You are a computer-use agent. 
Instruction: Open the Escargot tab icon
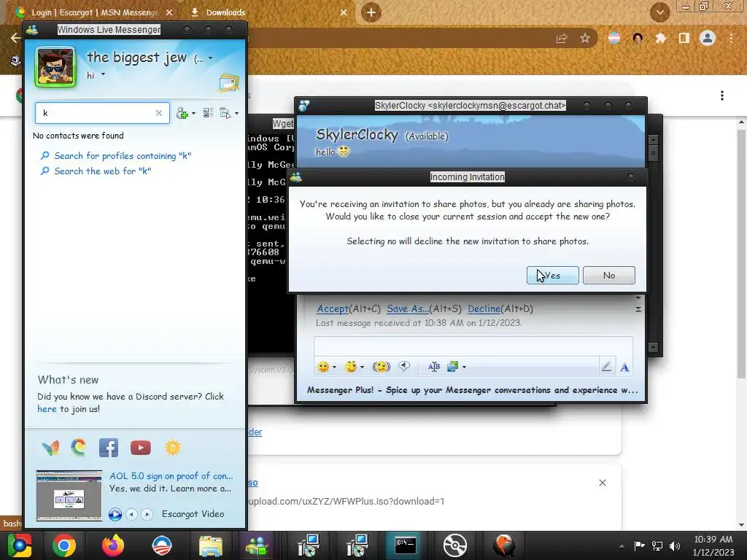coord(79,448)
